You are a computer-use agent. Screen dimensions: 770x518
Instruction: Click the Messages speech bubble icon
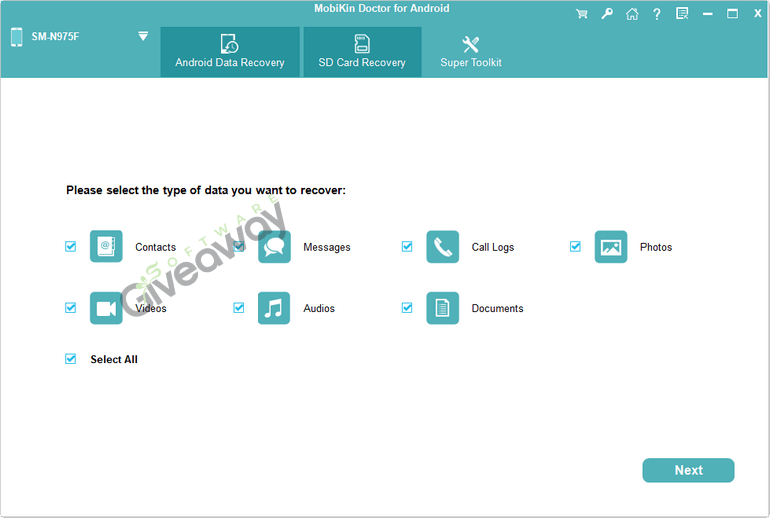point(274,246)
